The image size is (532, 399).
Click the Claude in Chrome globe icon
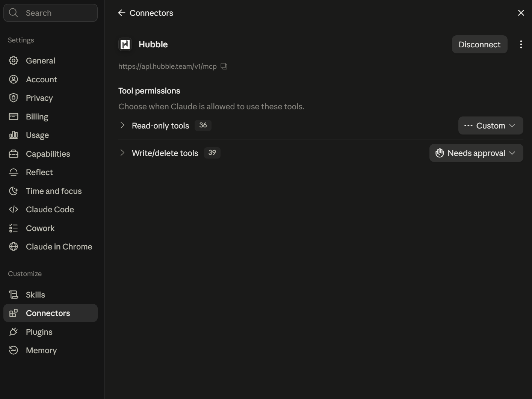(x=14, y=246)
